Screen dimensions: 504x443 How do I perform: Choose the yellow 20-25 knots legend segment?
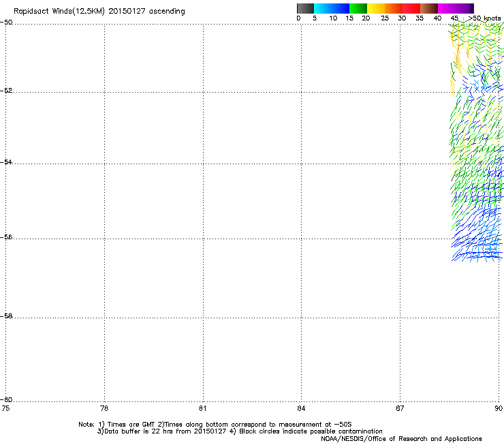coord(376,8)
